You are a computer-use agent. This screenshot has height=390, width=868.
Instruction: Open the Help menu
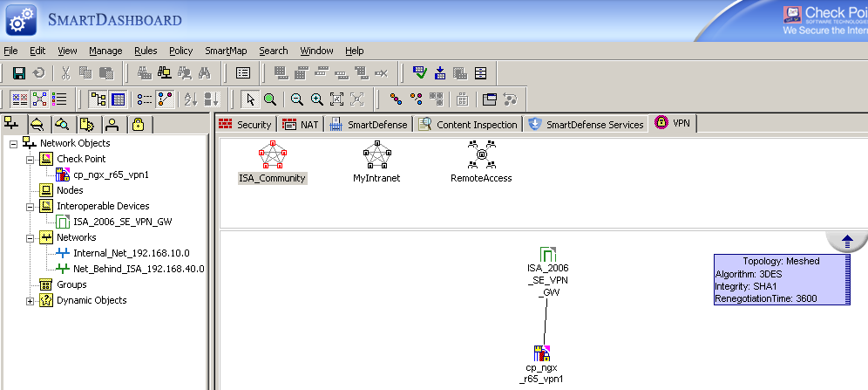pos(355,51)
